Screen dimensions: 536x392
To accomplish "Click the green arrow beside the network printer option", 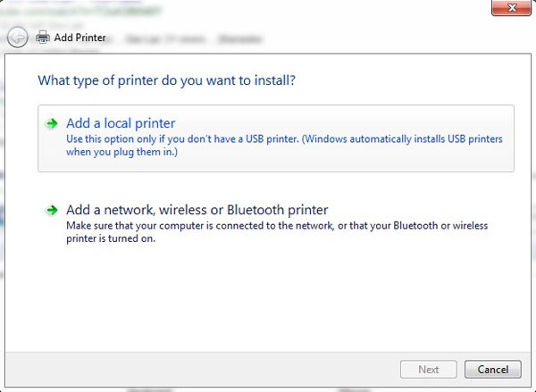I will [x=53, y=211].
